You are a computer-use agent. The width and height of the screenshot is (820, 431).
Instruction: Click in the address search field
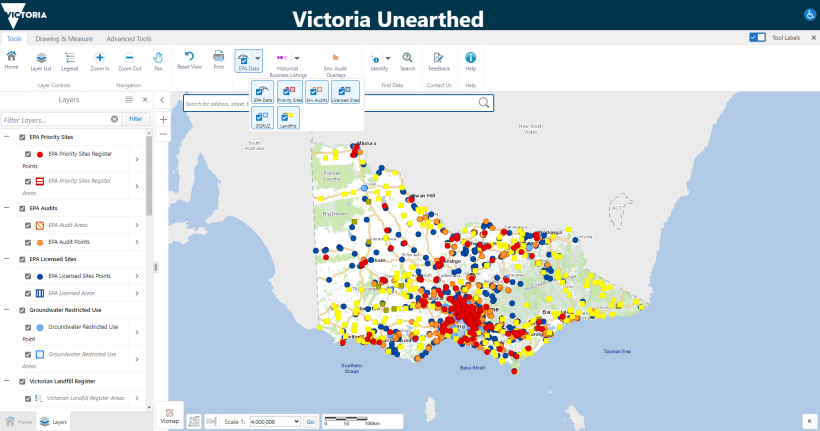[x=330, y=103]
